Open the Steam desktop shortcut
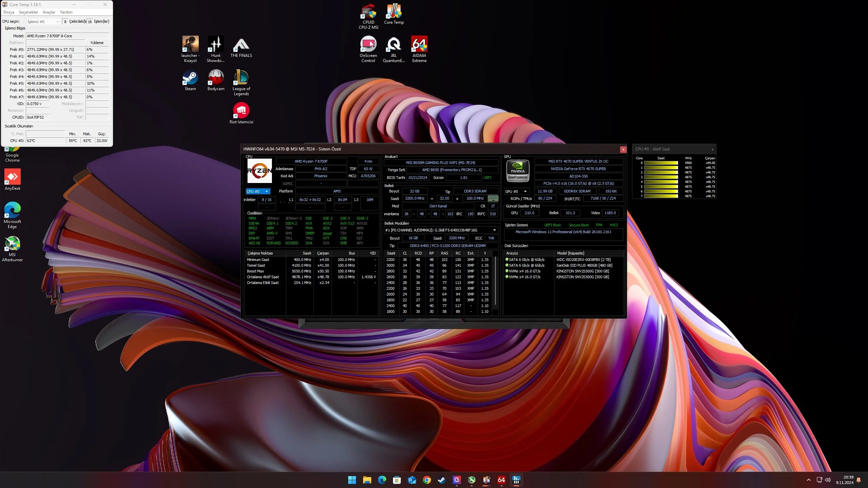This screenshot has width=868, height=488. (x=190, y=80)
